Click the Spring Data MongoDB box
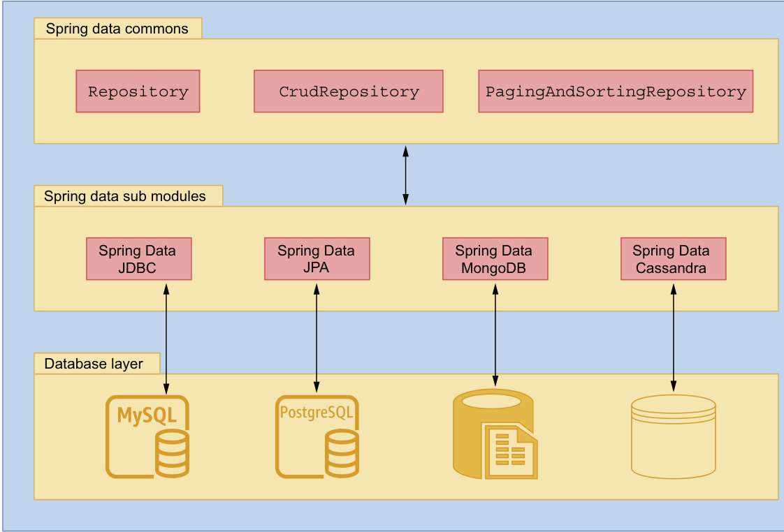 pyautogui.click(x=495, y=259)
